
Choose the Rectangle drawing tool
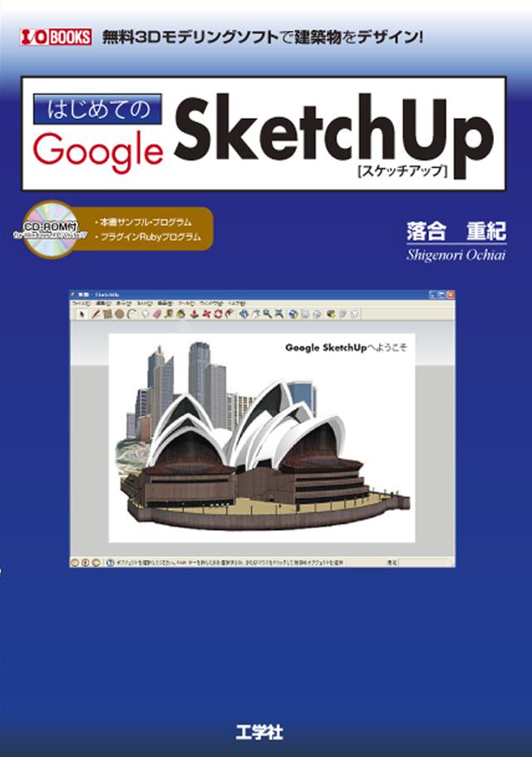point(107,314)
